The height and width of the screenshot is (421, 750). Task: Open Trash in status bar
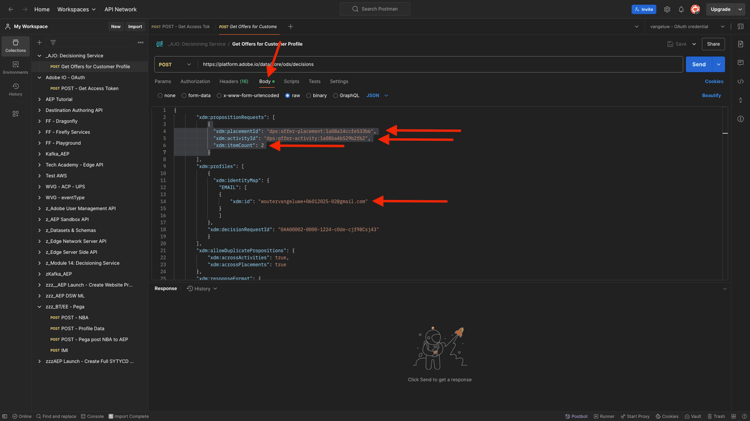(x=717, y=416)
